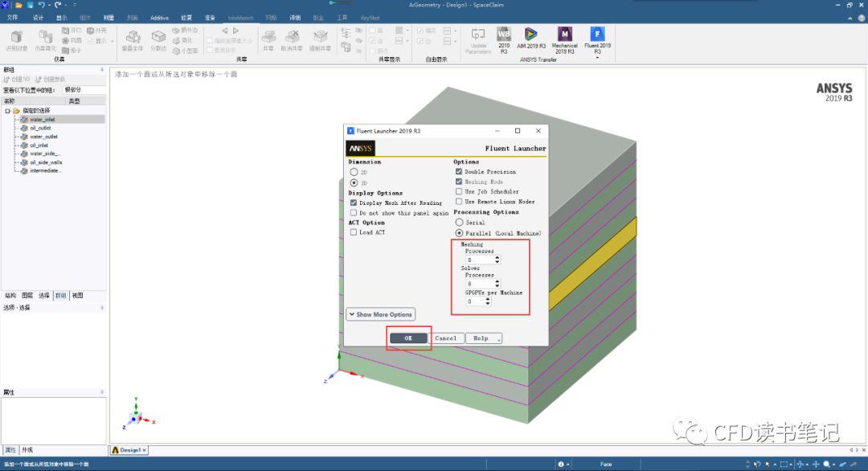Click the Update Parameters icon
The width and height of the screenshot is (868, 471).
coord(477,35)
